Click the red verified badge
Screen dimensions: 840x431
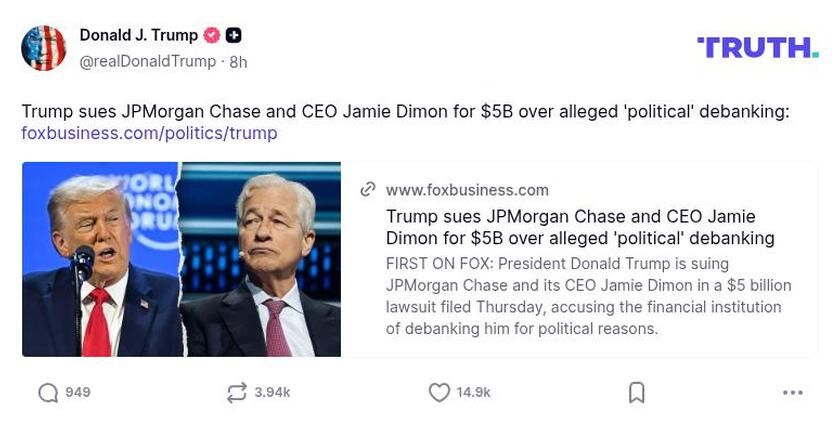pos(212,36)
